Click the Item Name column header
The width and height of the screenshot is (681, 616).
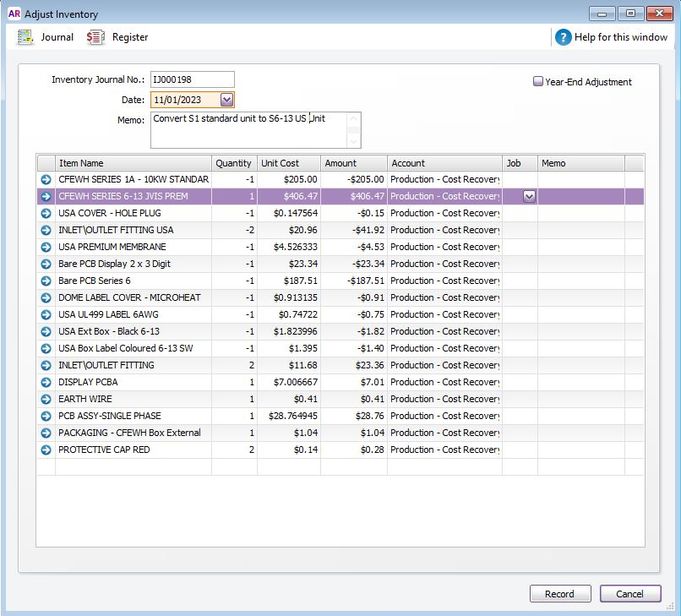click(134, 163)
